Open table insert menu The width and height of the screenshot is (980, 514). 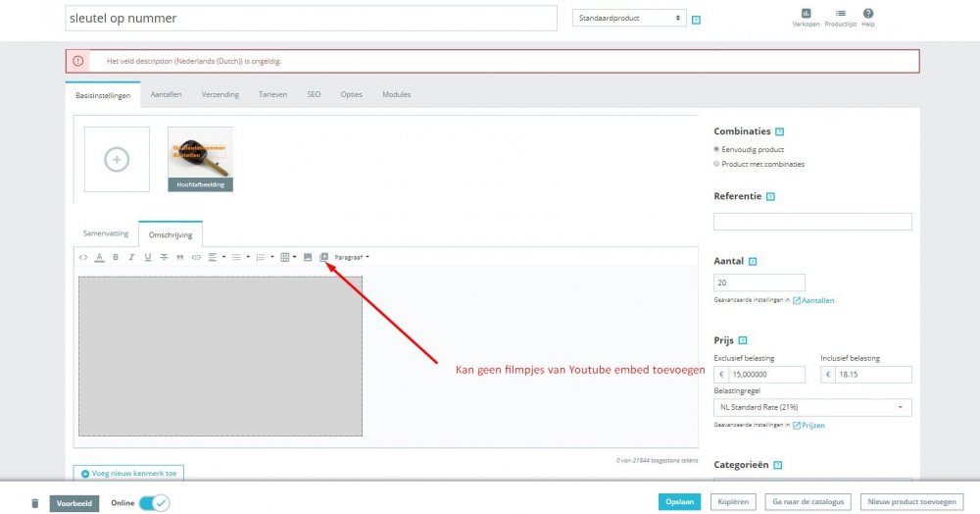(288, 257)
